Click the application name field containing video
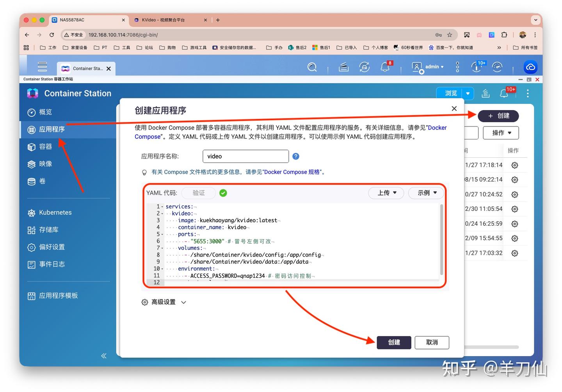 [x=245, y=156]
